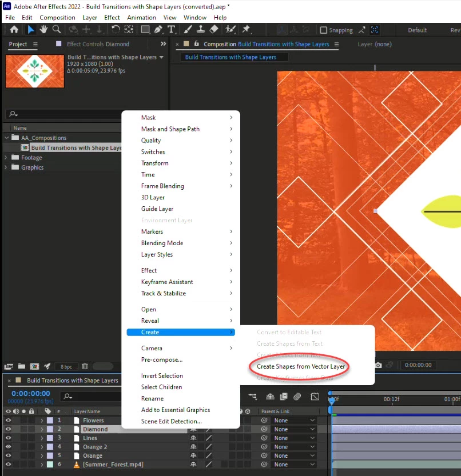Select the Rotation tool
Viewport: 461px width, 476px height.
point(116,30)
